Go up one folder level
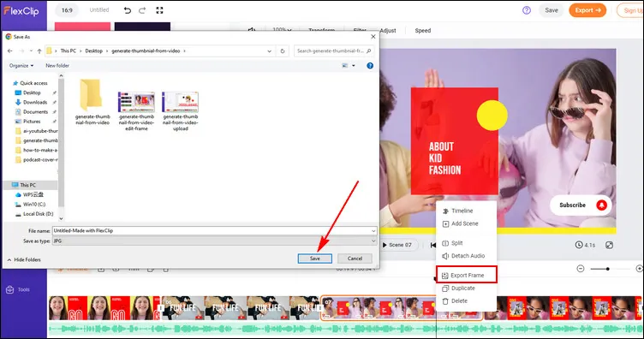Image resolution: width=644 pixels, height=339 pixels. pos(39,51)
